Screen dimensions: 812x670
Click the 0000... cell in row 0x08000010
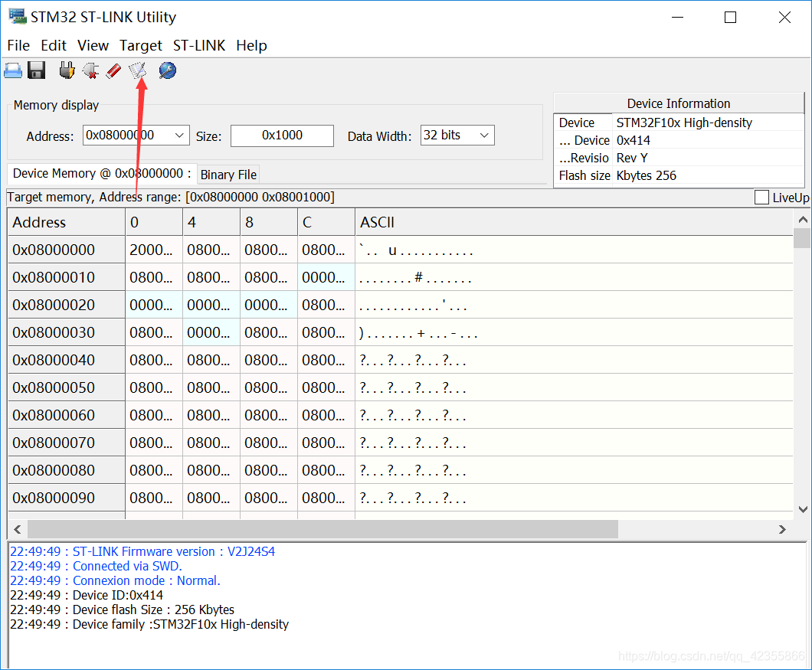pos(326,277)
